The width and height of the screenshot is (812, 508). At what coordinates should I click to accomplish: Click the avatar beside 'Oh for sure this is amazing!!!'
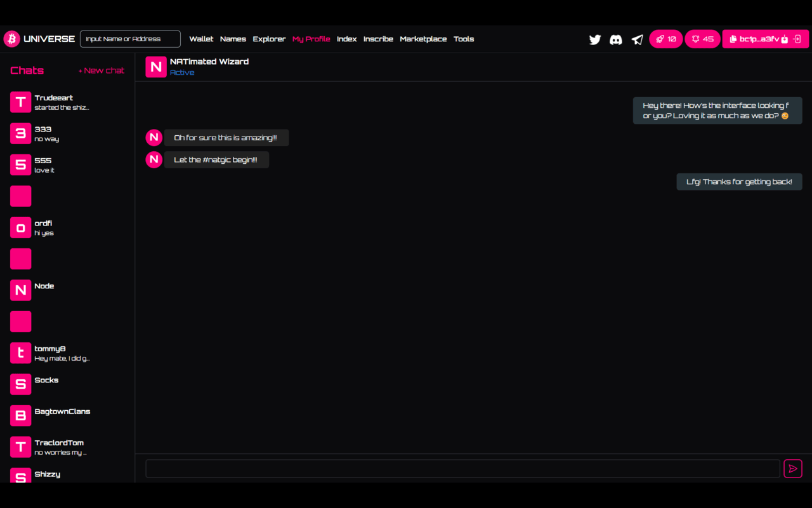(154, 137)
